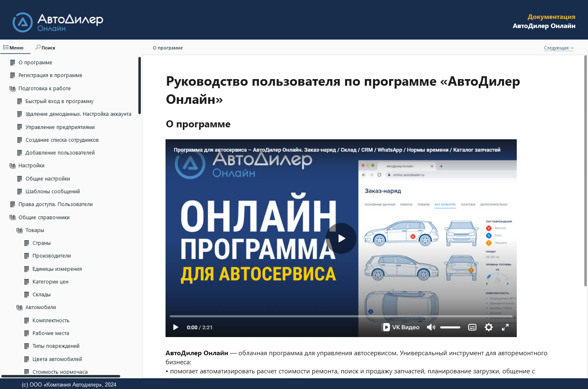This screenshot has height=389, width=588.
Task: Click the book icon beside Автомобили
Action: [x=20, y=307]
